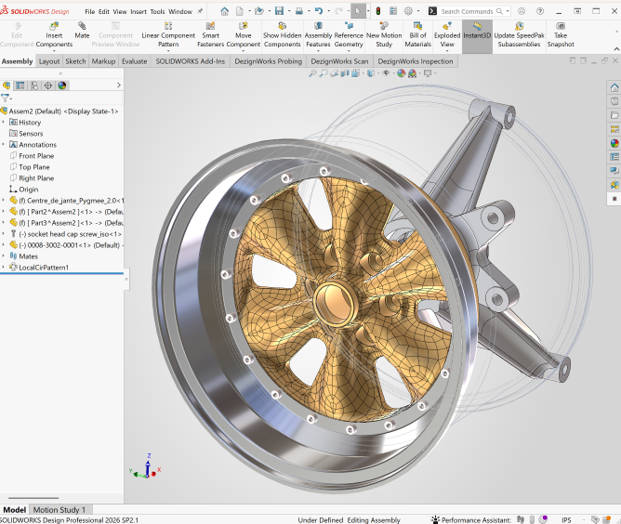The width and height of the screenshot is (621, 524).
Task: Open the Tools menu
Action: [157, 11]
